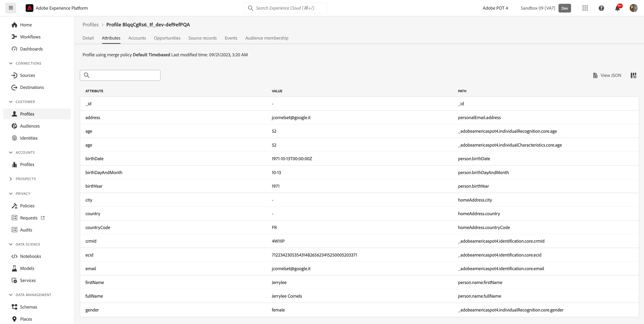The height and width of the screenshot is (324, 644).
Task: Click the column settings icon
Action: click(633, 75)
